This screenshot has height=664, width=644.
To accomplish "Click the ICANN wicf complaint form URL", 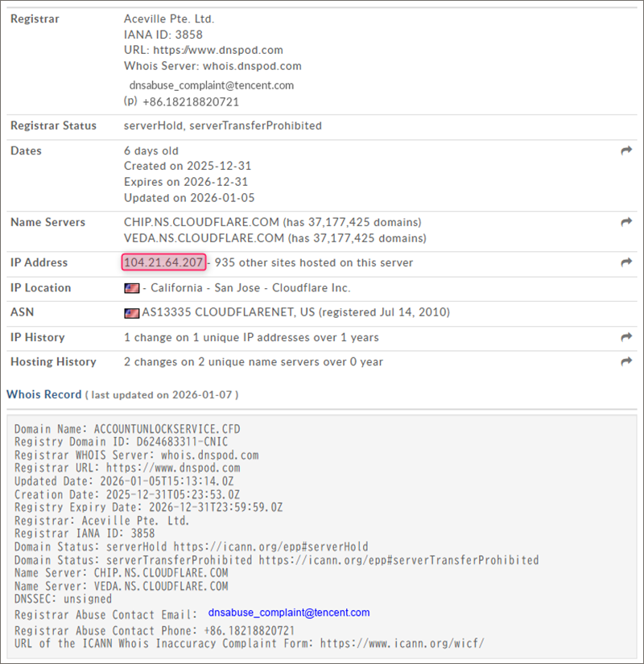I will tap(402, 643).
